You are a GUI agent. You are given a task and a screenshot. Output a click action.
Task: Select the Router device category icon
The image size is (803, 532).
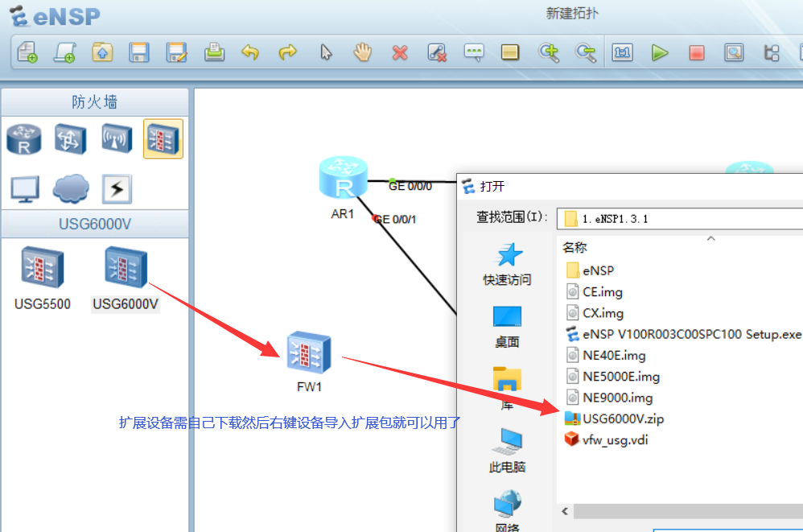[x=23, y=138]
